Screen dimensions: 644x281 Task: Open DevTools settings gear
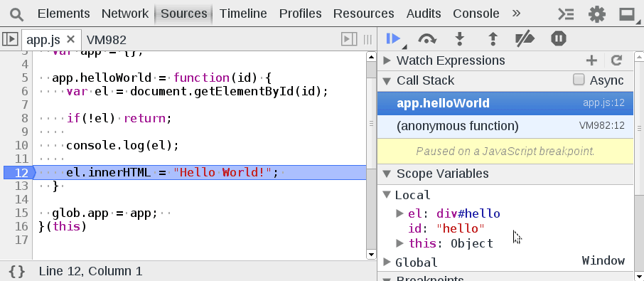pos(597,14)
